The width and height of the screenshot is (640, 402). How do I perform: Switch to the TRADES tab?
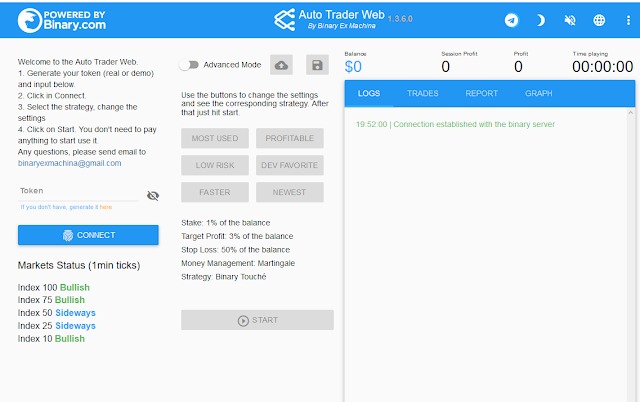click(422, 93)
